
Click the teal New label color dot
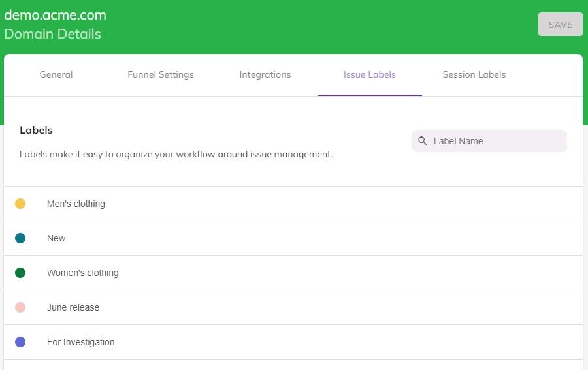point(20,238)
